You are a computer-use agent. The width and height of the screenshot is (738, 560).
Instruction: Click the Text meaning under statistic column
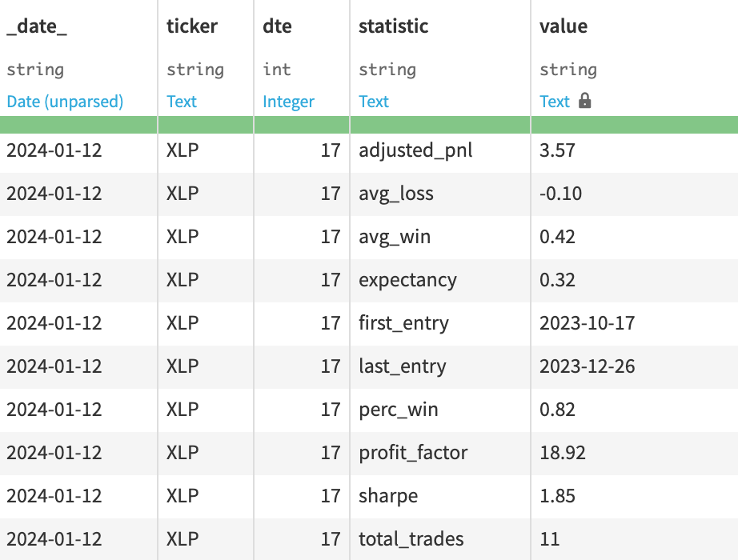click(374, 102)
